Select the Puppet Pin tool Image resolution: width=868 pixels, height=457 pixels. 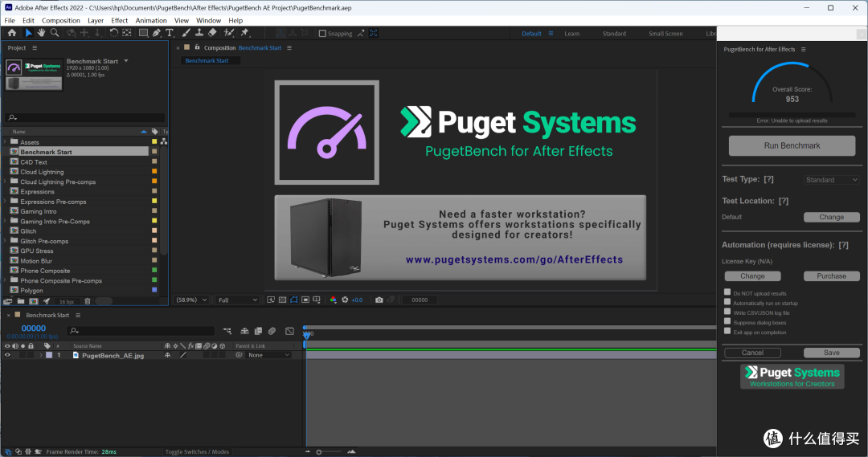(x=244, y=33)
